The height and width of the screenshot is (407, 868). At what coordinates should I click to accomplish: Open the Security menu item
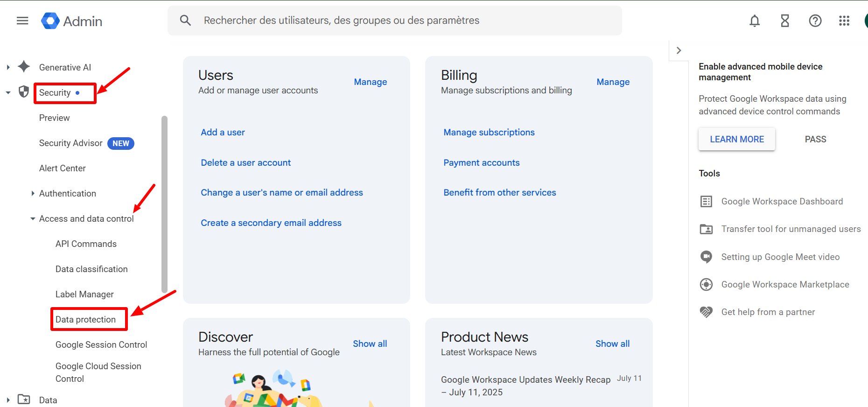[x=55, y=92]
